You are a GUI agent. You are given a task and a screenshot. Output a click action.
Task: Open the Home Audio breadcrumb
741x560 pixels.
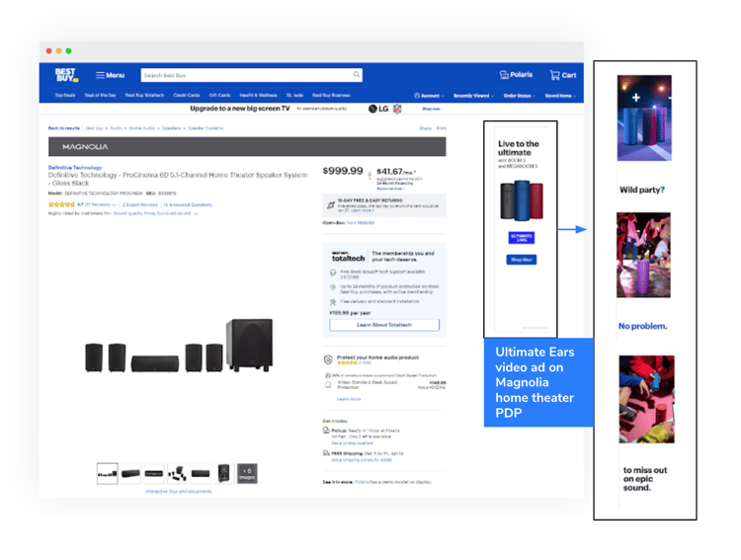tap(141, 128)
